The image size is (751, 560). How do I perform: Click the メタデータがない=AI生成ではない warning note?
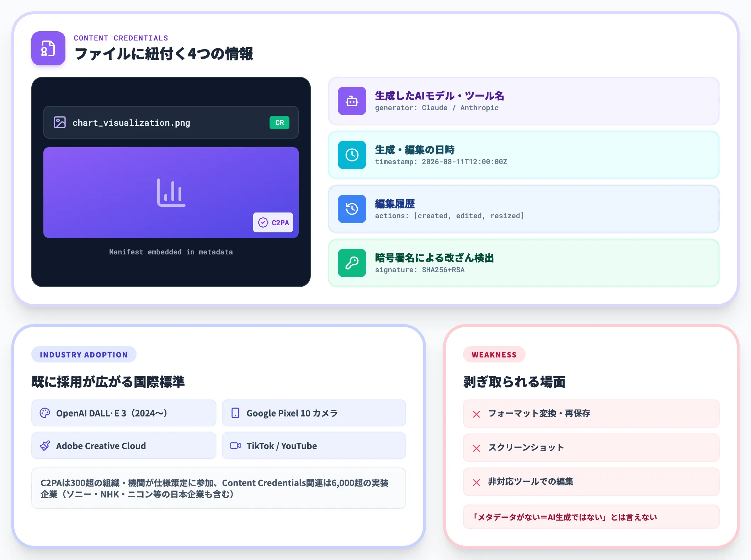(x=591, y=517)
